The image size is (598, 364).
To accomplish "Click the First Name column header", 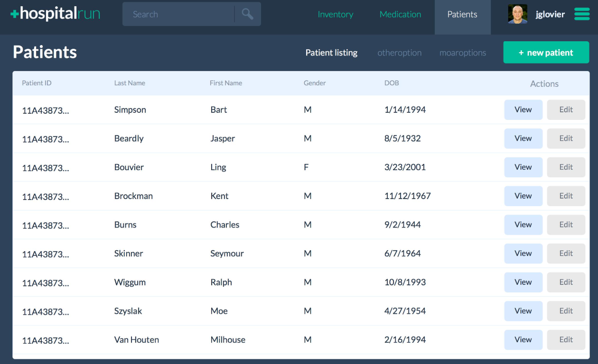I will [x=226, y=83].
